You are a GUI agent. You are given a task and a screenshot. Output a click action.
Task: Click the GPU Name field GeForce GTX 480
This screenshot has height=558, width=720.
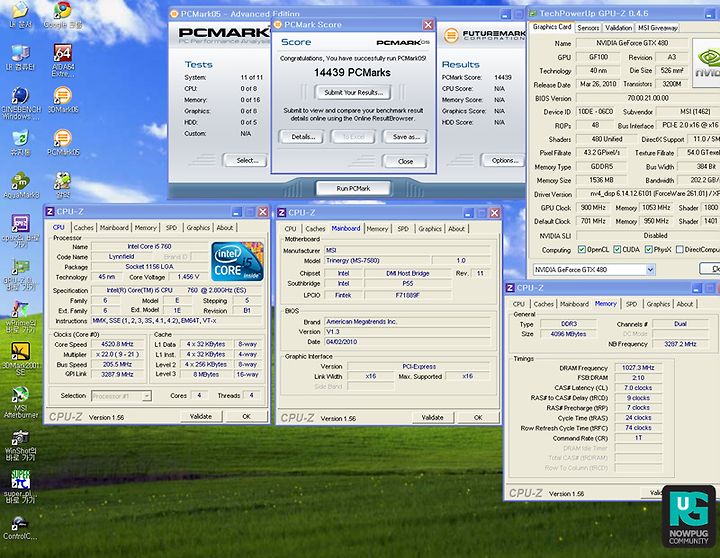click(x=632, y=43)
